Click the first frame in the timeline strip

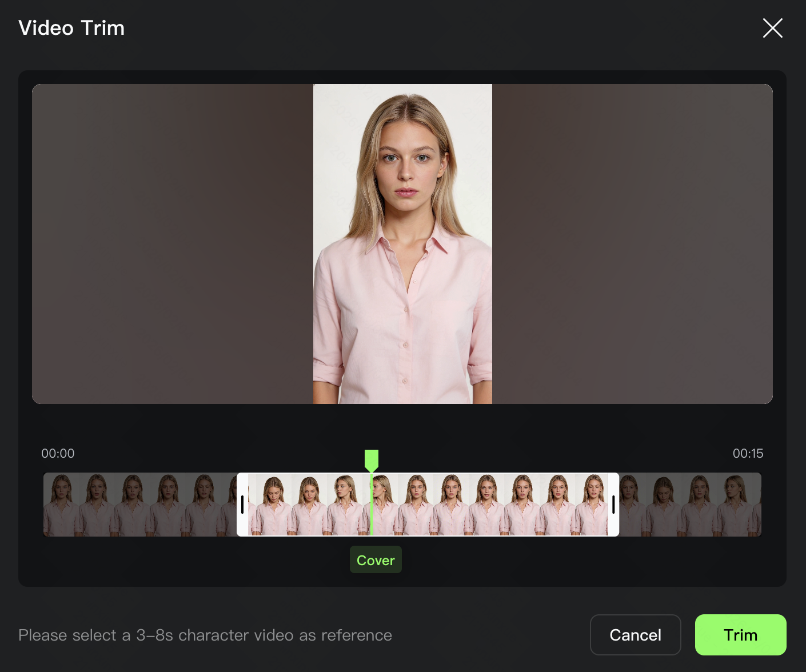[x=61, y=505]
